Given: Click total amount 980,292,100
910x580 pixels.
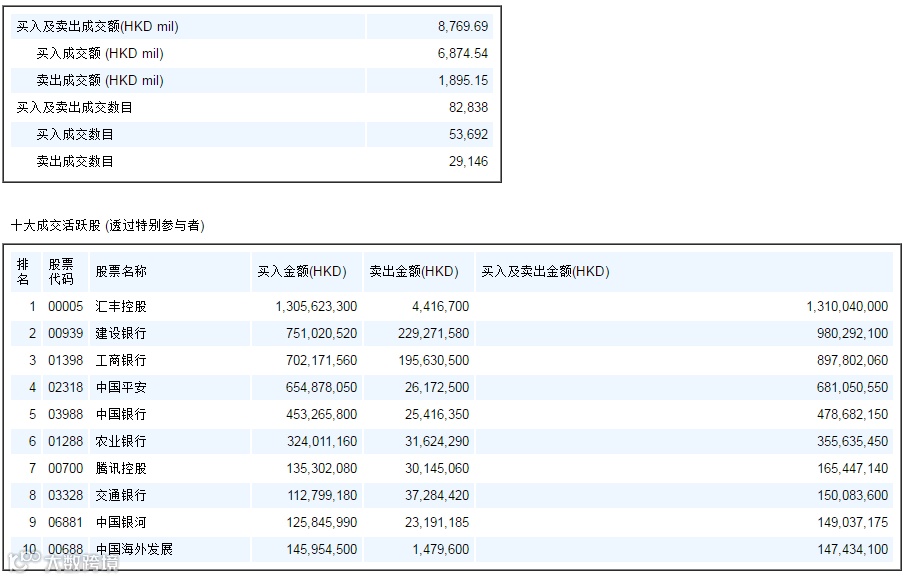Looking at the screenshot, I should click(x=853, y=333).
